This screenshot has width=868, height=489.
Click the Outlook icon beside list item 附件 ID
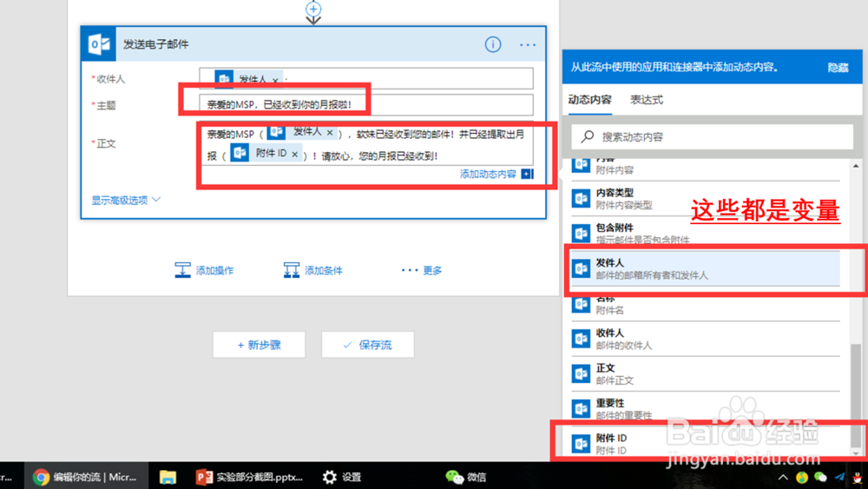tap(581, 444)
